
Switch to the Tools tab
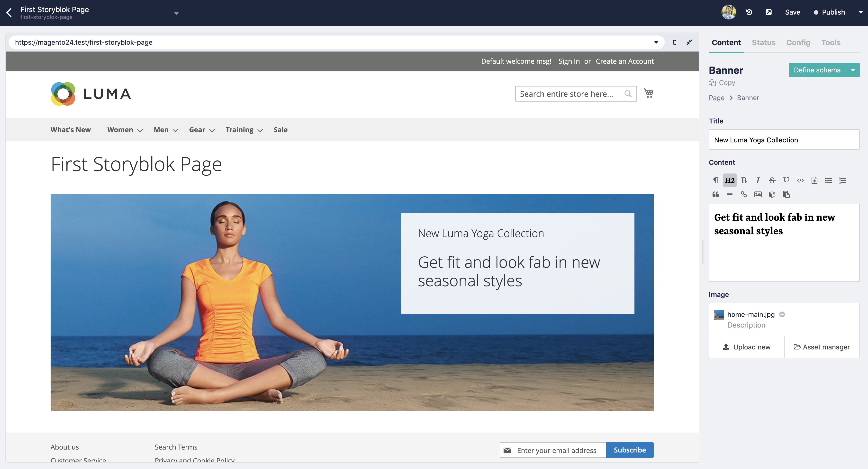pyautogui.click(x=831, y=43)
